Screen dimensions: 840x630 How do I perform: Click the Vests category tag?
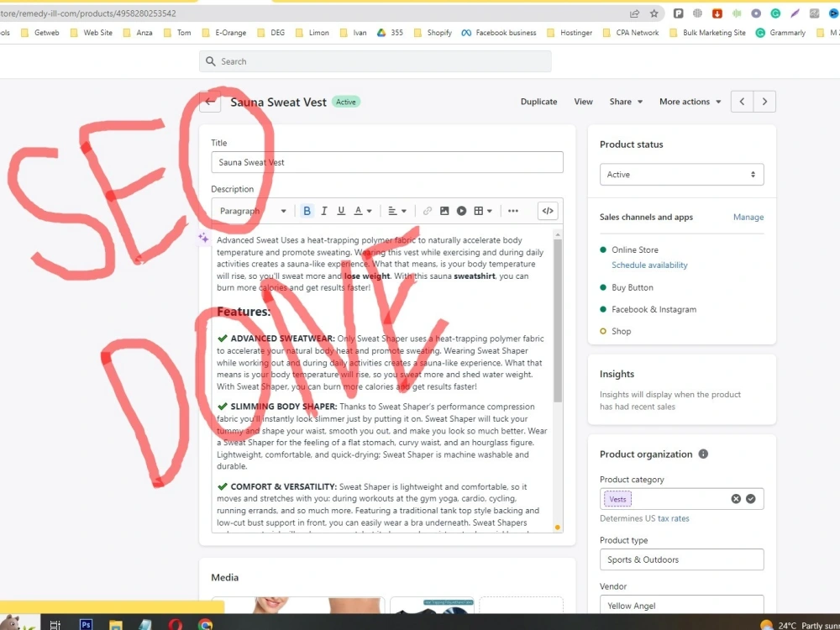[x=617, y=499]
